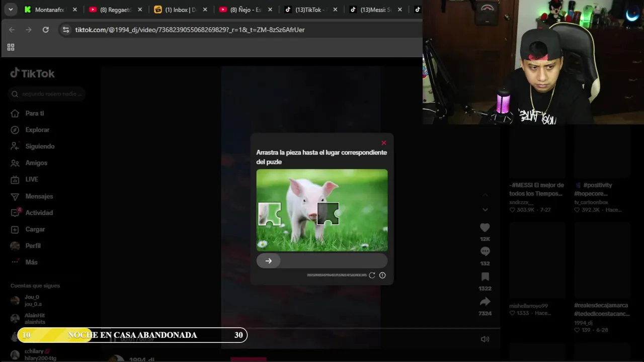The height and width of the screenshot is (362, 644).
Task: Click the TikTok logo
Action: coord(33,73)
